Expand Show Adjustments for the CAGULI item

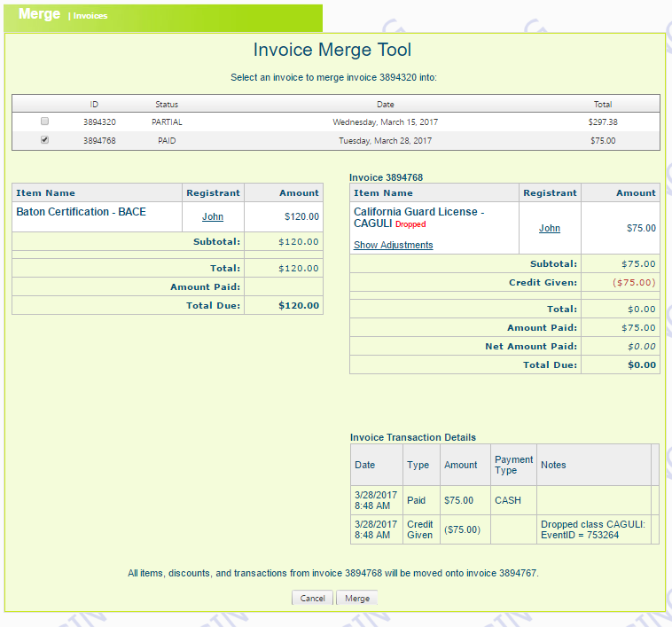pyautogui.click(x=393, y=245)
